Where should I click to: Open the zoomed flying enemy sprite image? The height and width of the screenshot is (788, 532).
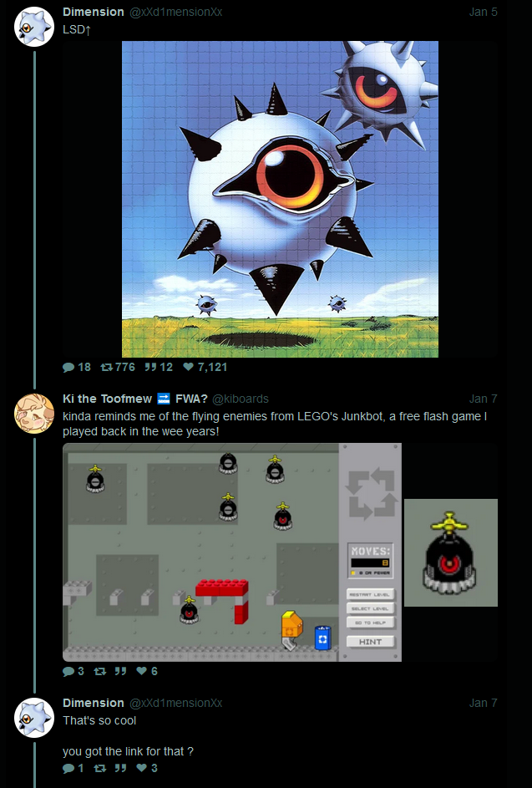click(451, 553)
